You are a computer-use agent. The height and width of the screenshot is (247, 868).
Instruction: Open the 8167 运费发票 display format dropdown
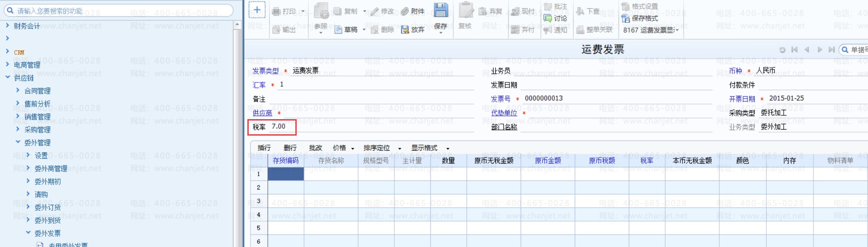click(650, 30)
